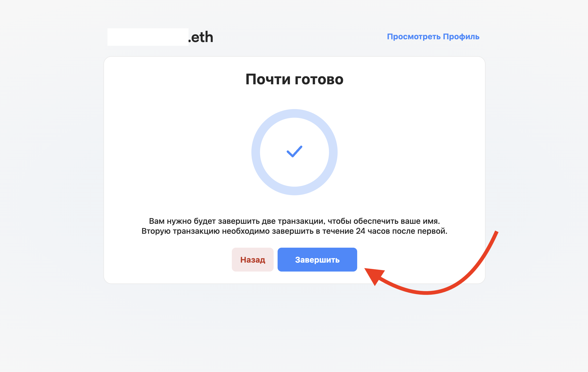Viewport: 588px width, 372px height.
Task: Click the word готово in the title
Action: tap(319, 80)
